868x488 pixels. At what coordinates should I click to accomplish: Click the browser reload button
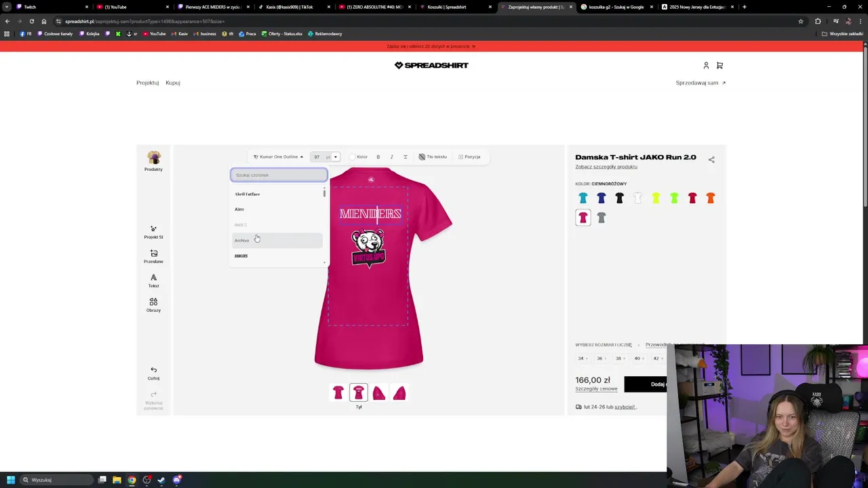(x=32, y=21)
